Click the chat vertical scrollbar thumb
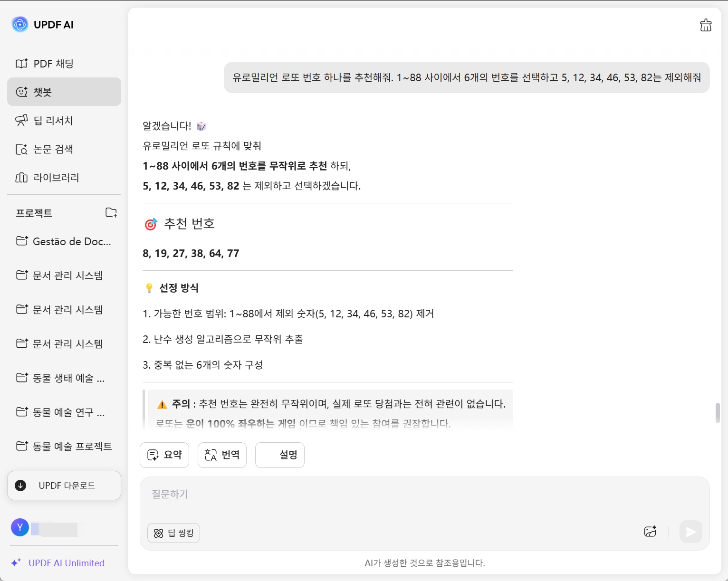Viewport: 728px width, 581px height. (x=718, y=413)
